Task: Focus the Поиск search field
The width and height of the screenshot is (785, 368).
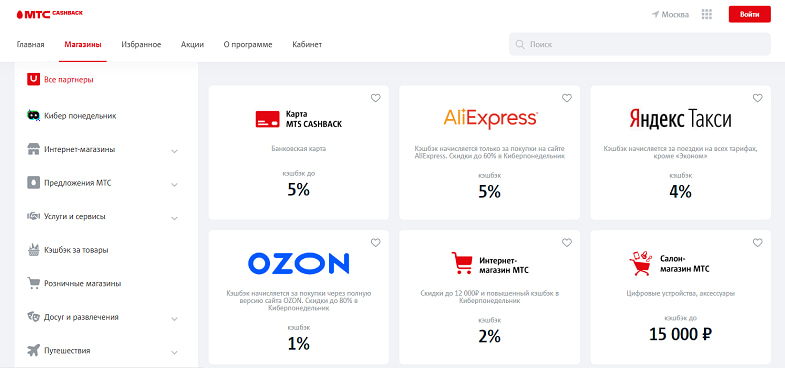Action: (x=640, y=44)
